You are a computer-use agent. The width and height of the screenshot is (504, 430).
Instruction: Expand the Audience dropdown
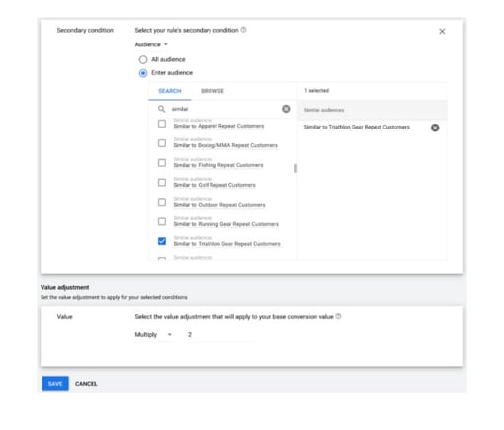pyautogui.click(x=151, y=44)
